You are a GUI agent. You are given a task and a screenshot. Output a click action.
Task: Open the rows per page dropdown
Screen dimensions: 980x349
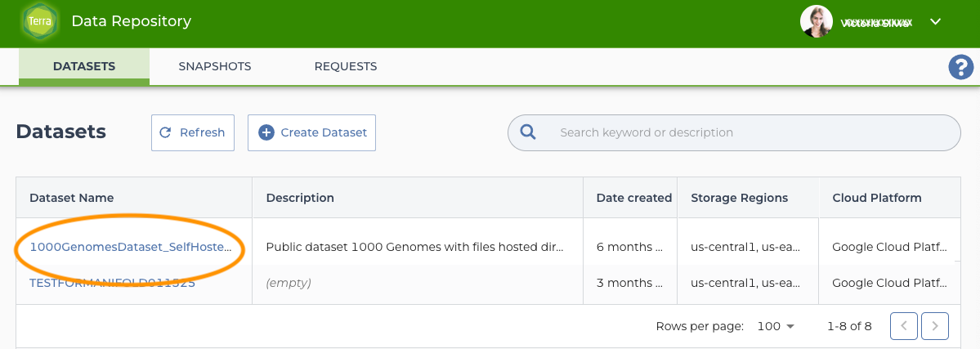pyautogui.click(x=776, y=326)
